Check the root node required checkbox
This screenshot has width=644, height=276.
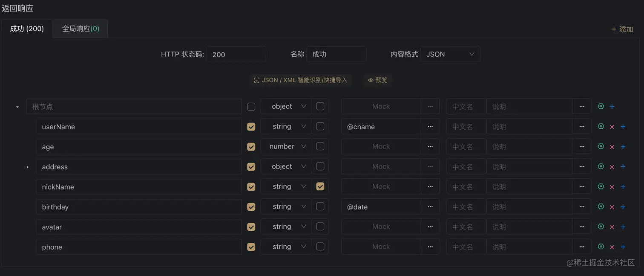(x=251, y=107)
